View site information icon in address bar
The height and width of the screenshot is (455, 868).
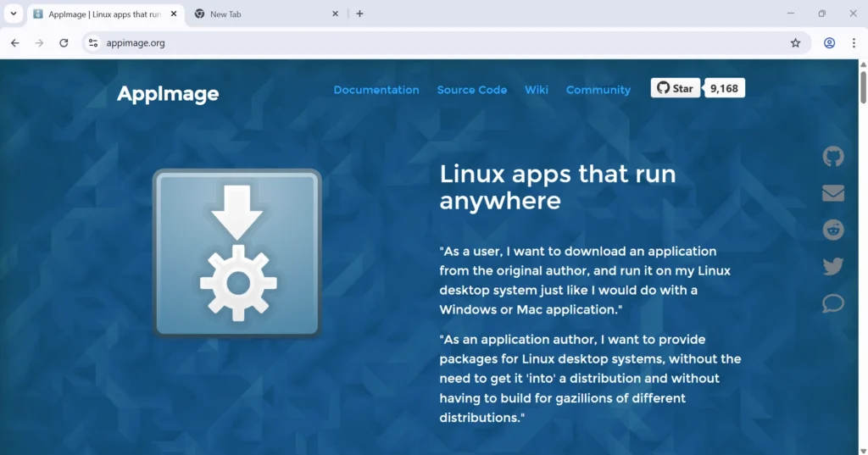pyautogui.click(x=93, y=43)
